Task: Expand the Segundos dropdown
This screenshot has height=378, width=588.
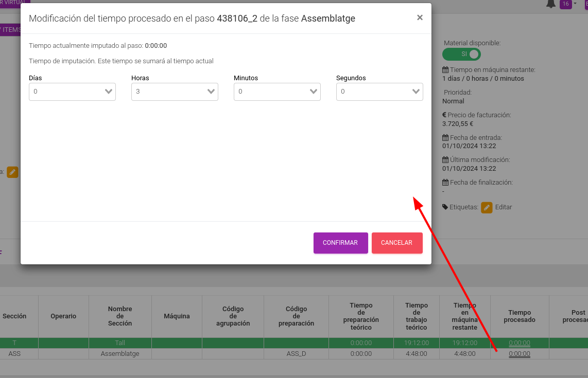Action: pos(379,92)
